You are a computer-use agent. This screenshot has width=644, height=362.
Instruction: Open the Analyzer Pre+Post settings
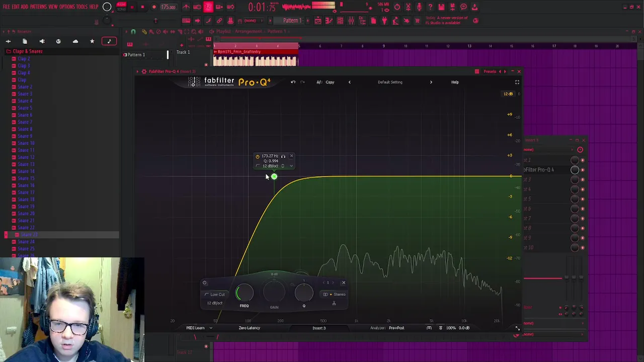[396, 328]
